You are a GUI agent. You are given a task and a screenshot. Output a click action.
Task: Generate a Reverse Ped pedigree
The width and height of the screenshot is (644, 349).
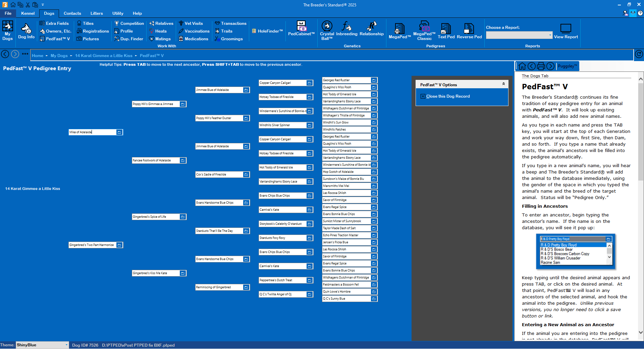coord(469,31)
